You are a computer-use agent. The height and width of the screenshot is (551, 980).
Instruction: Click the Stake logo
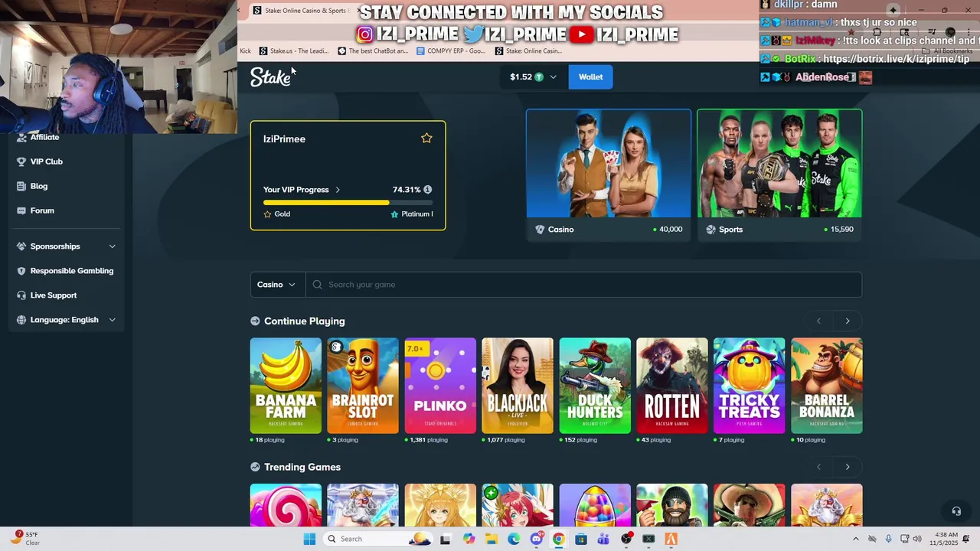pos(270,77)
